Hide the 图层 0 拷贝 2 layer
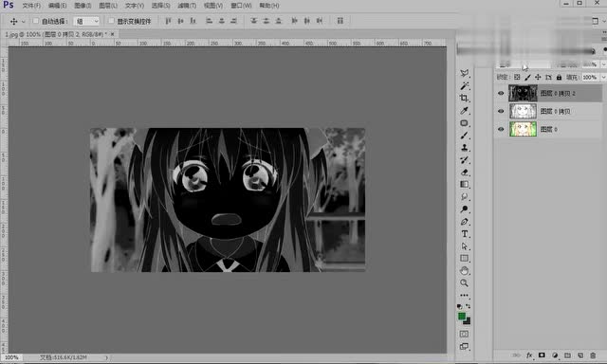 point(501,93)
